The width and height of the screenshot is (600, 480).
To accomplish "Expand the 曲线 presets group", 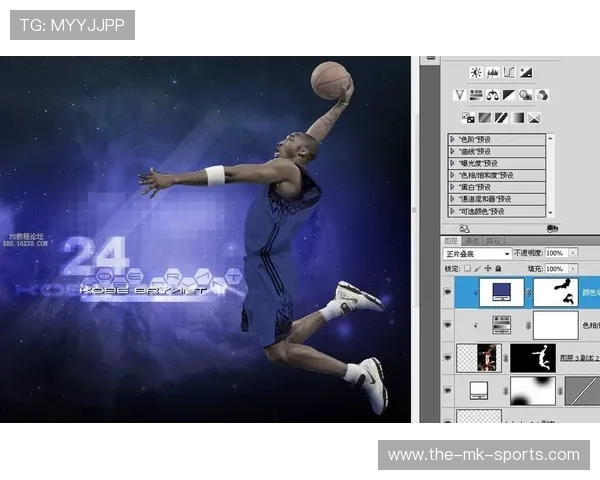I will 452,151.
